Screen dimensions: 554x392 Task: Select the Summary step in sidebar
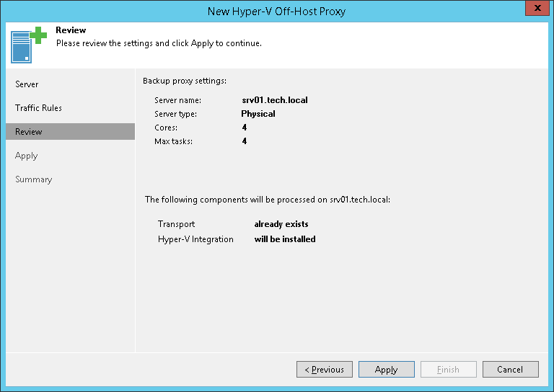click(x=33, y=179)
